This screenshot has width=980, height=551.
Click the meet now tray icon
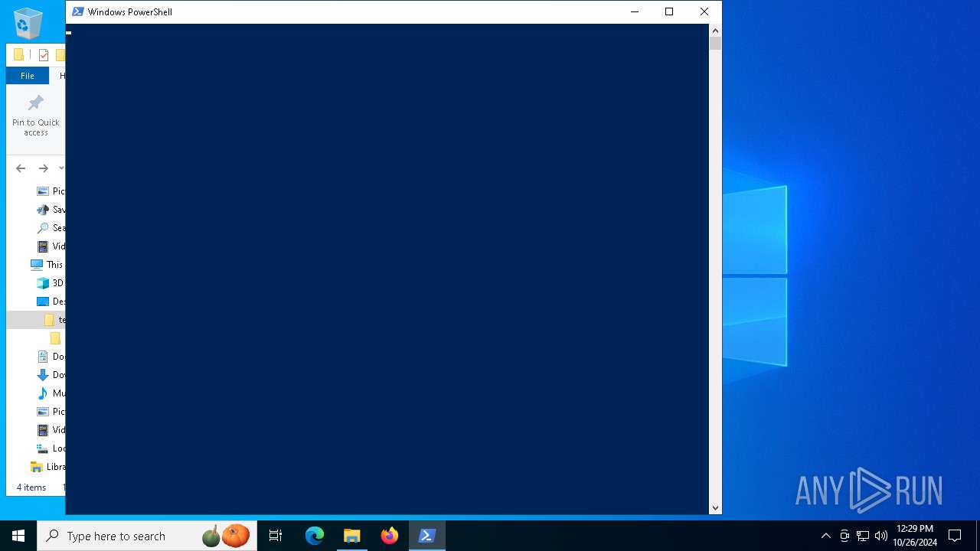tap(844, 536)
